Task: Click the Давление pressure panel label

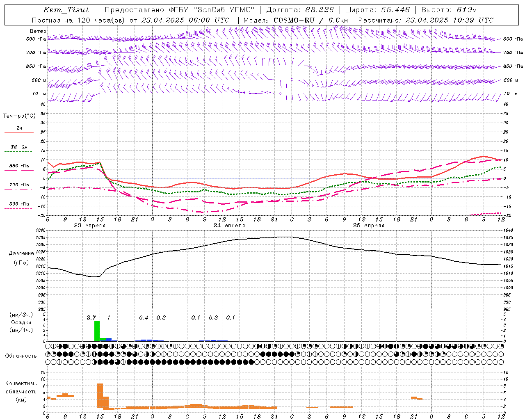Action: click(21, 253)
